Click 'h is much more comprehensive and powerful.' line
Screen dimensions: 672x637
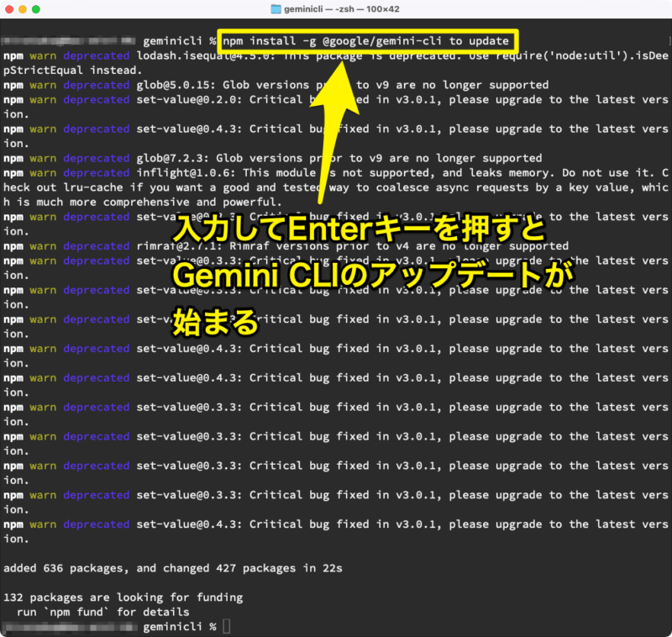tap(142, 202)
